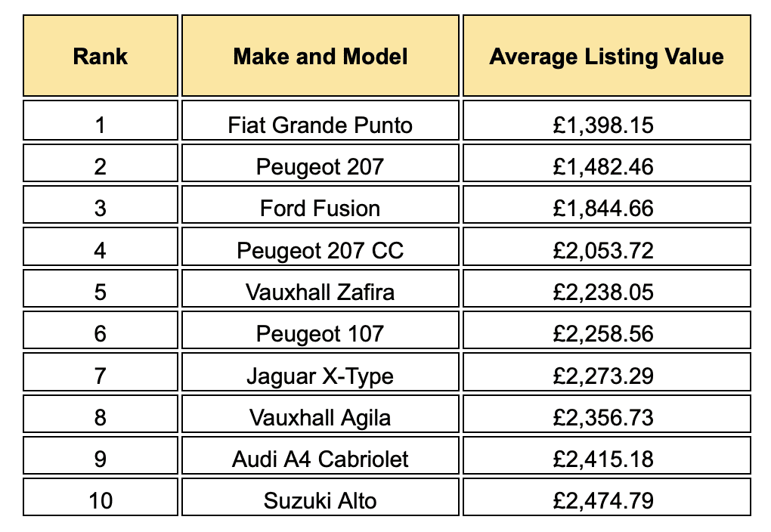Click the £1,398.15 value cell
This screenshot has width=771, height=532.
(607, 120)
